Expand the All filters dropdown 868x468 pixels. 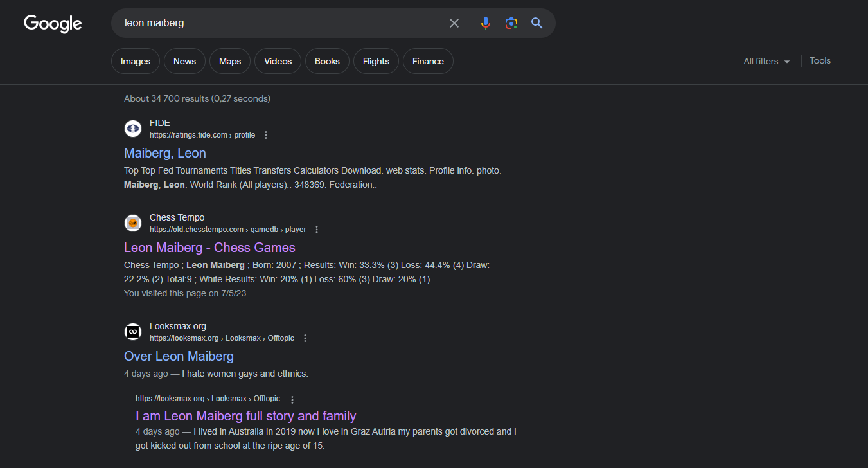766,61
